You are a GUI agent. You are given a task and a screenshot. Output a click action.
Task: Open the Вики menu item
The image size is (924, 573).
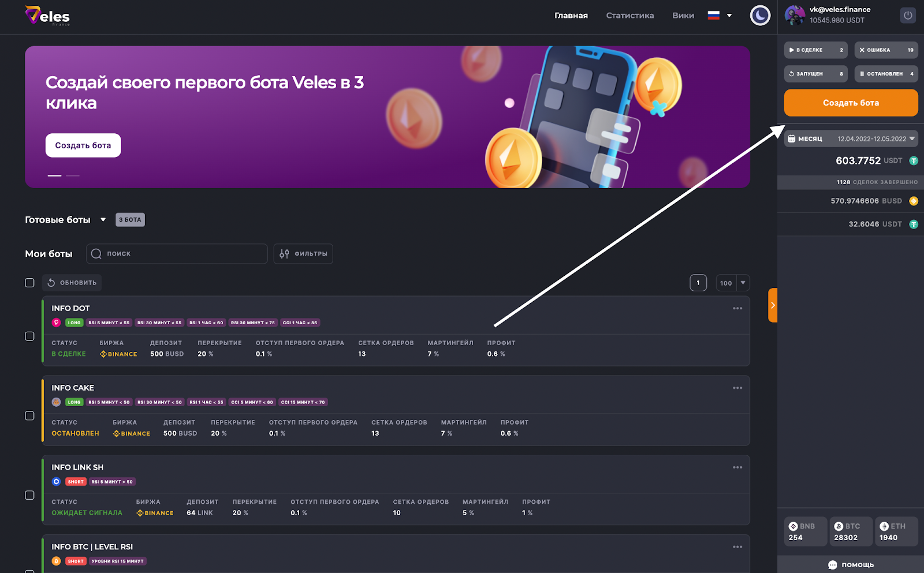pos(683,16)
